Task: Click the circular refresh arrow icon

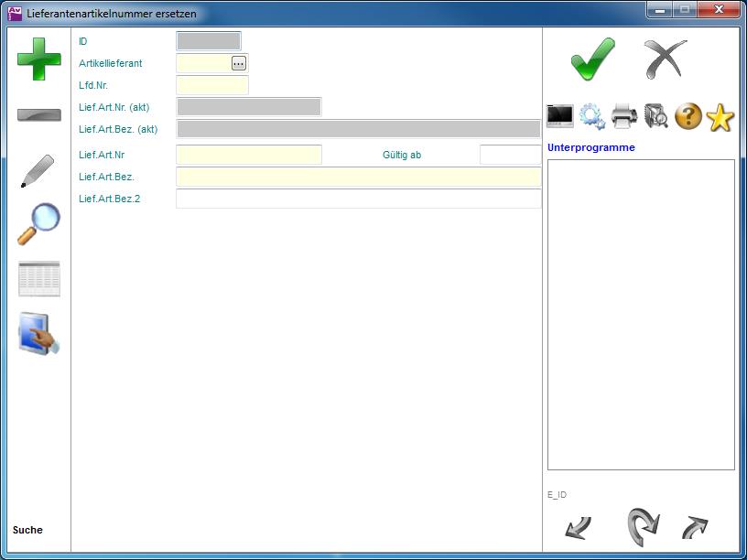Action: click(x=643, y=527)
